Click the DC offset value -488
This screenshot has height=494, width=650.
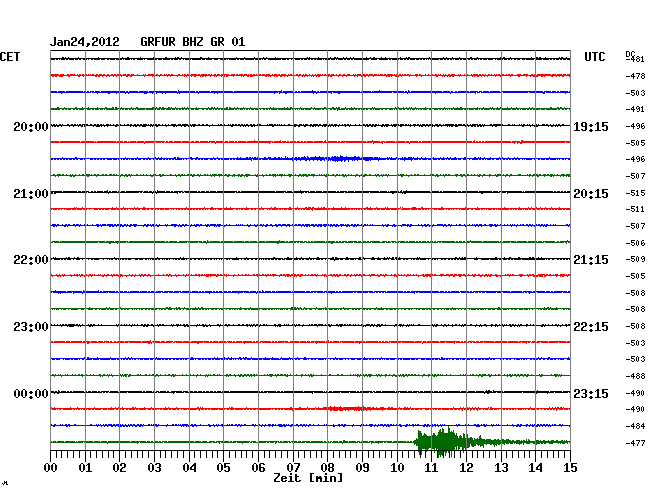[635, 376]
